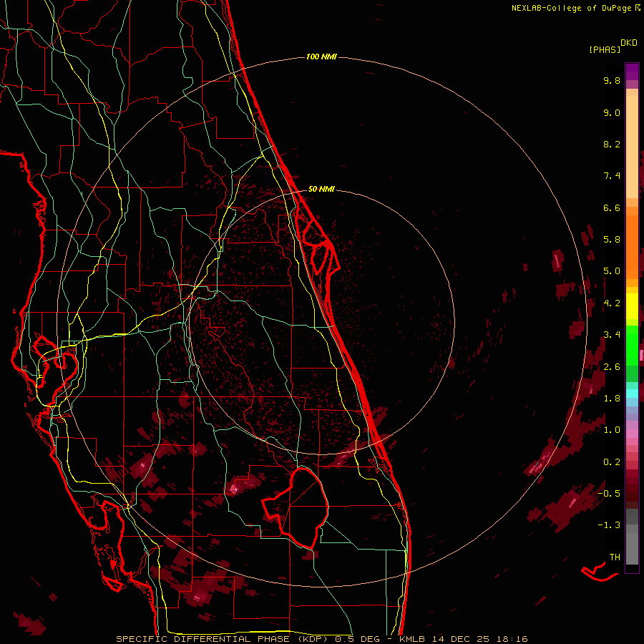Click the yellow band in the color scale
Image resolution: width=644 pixels, height=644 pixels.
point(632,306)
